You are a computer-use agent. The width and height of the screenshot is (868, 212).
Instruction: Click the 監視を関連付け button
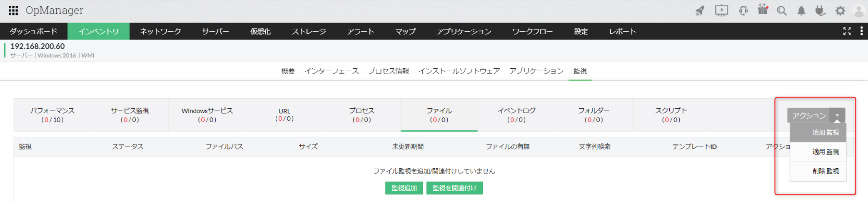454,188
